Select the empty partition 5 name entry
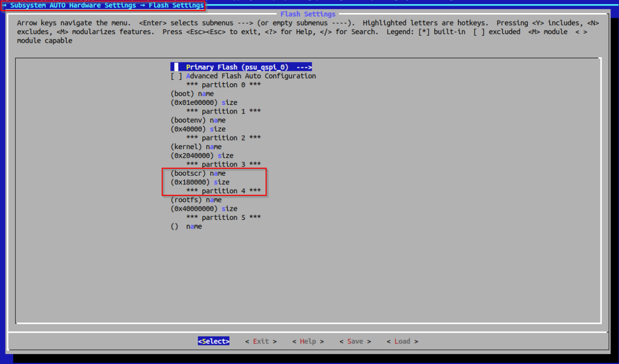The height and width of the screenshot is (364, 619). click(x=186, y=227)
